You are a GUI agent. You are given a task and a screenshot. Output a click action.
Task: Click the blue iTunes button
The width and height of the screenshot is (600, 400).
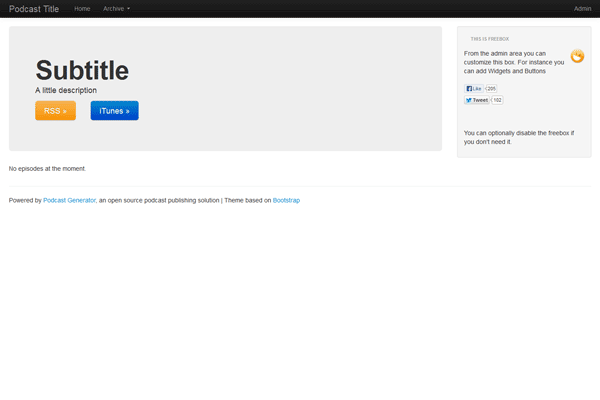[114, 111]
